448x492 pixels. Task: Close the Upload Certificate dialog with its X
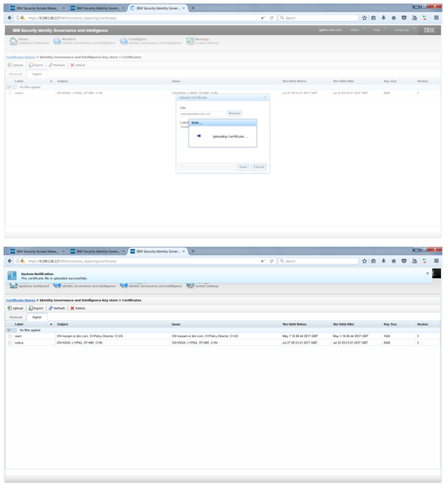[x=267, y=98]
